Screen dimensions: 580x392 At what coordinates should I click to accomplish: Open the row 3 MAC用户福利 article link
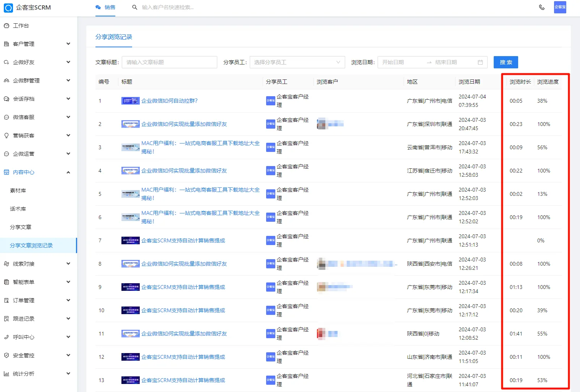pos(200,147)
